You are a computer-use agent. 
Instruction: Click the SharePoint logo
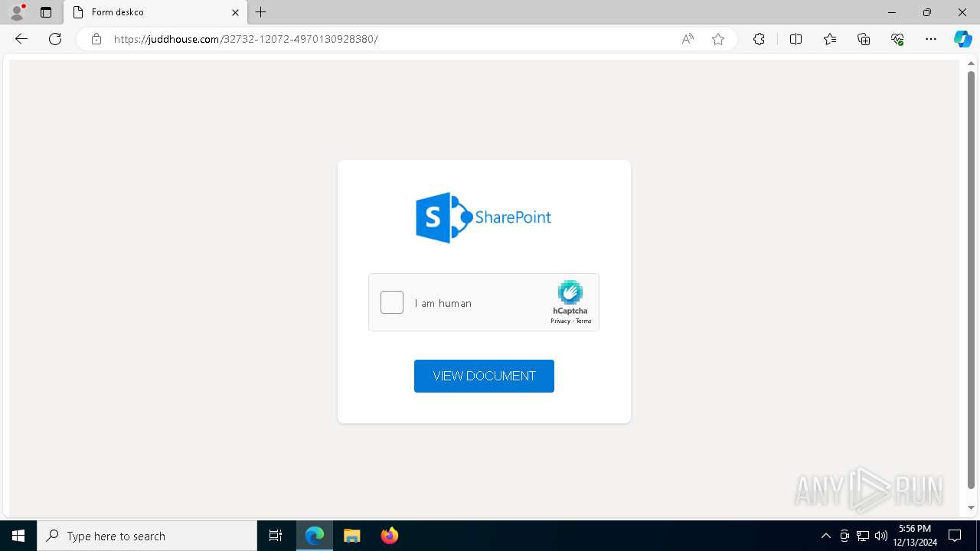484,217
